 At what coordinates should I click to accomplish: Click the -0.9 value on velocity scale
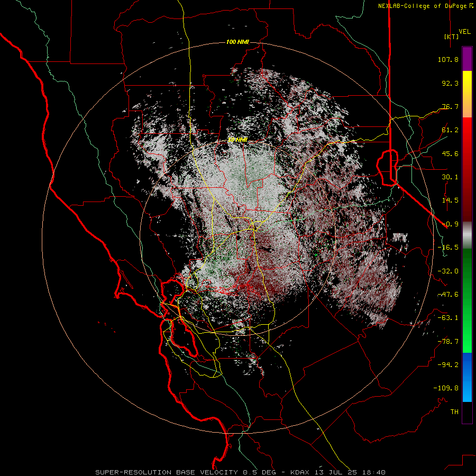(450, 224)
